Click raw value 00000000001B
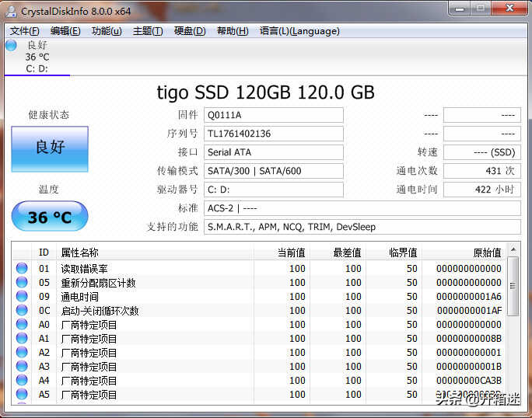532x418 pixels. pos(469,367)
